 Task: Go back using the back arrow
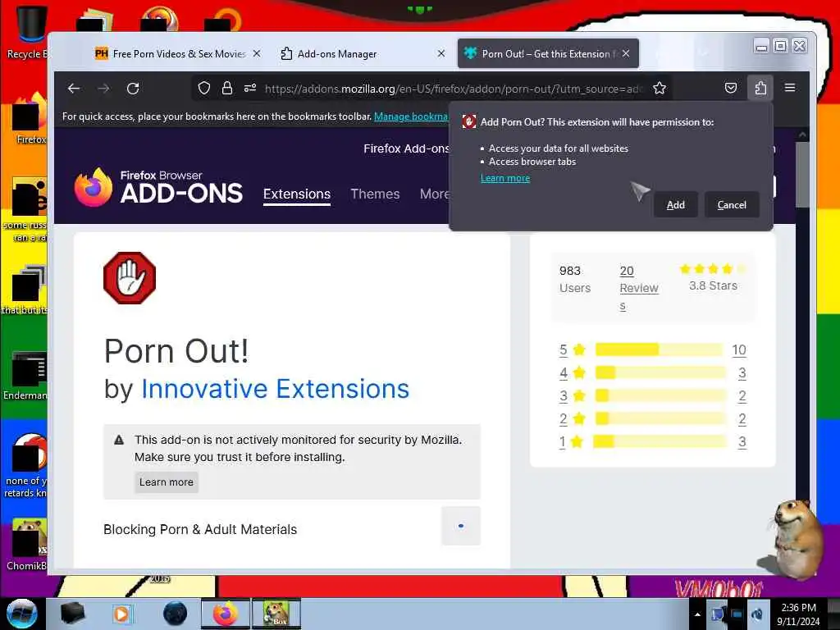tap(74, 89)
